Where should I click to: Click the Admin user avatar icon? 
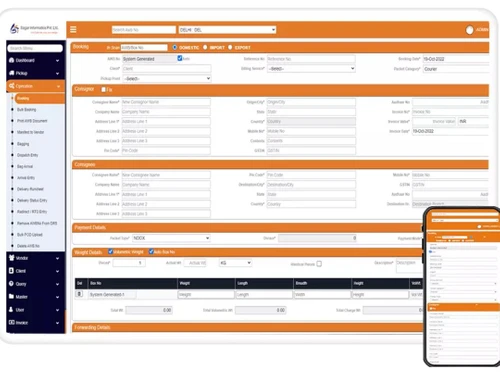(x=470, y=30)
